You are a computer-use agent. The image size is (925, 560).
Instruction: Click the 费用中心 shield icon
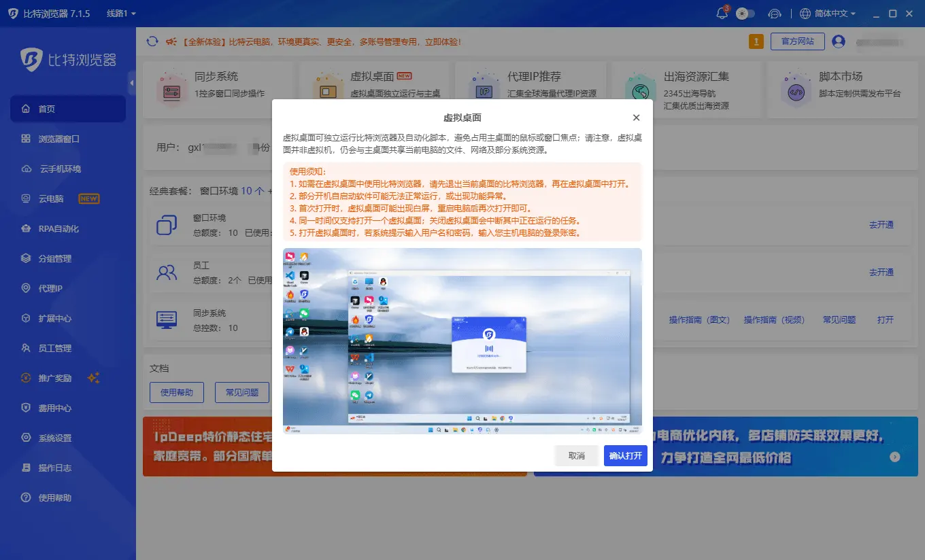[x=26, y=408]
